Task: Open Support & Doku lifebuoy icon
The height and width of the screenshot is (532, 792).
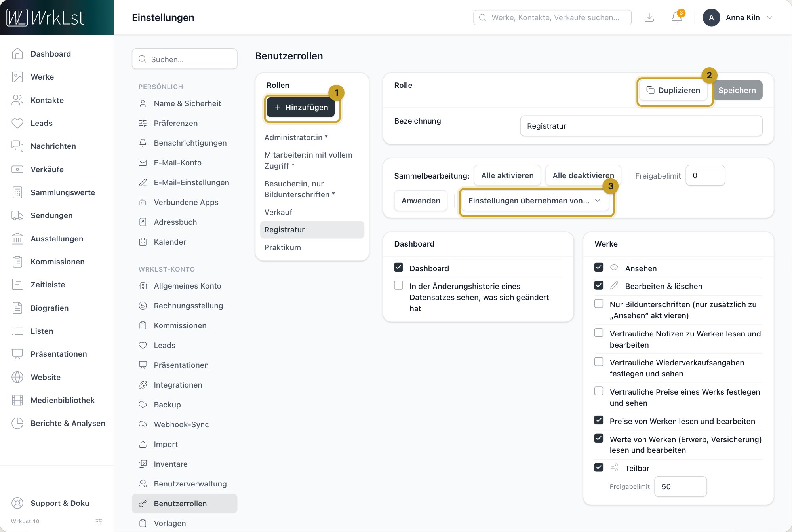Action: [17, 503]
